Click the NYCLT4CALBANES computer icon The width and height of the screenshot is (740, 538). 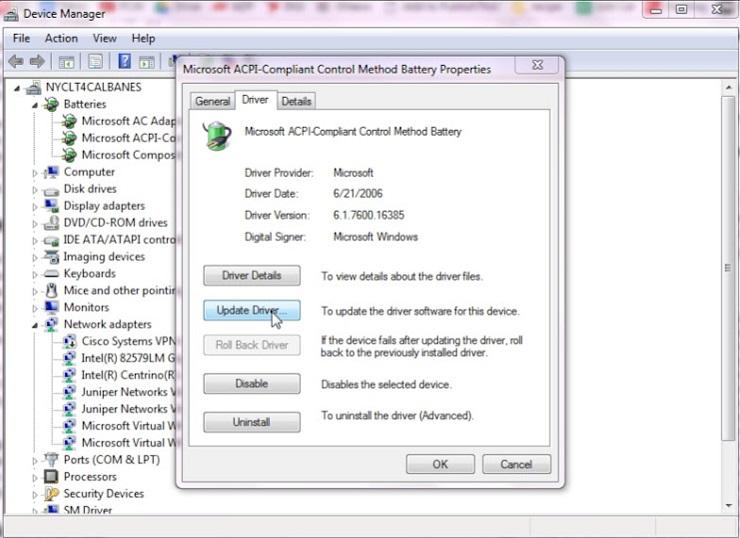(x=33, y=87)
